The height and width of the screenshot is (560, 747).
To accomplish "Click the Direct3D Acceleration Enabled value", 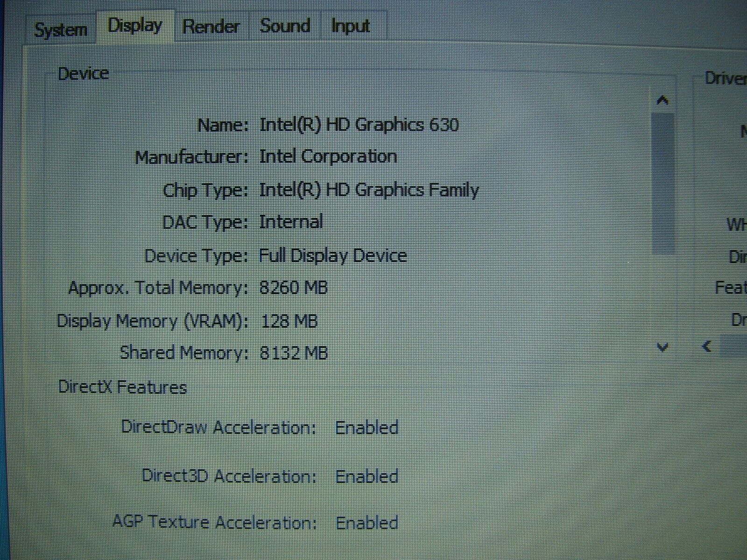I will tap(367, 476).
